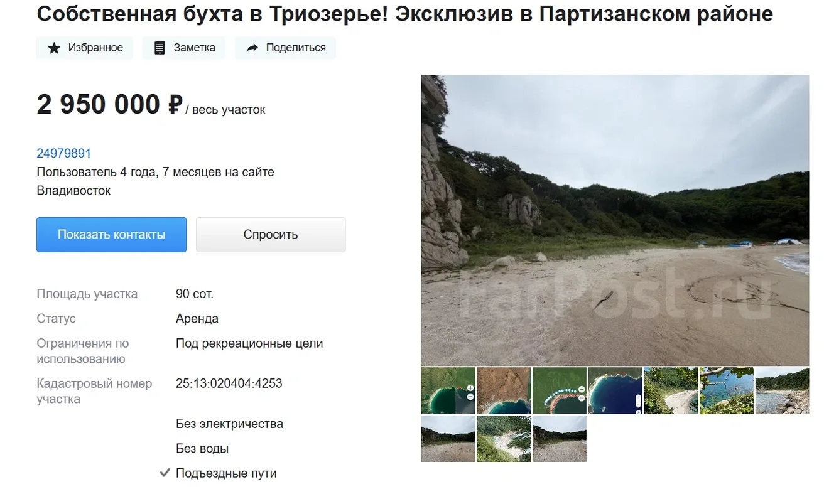Click the 'Статус' label
Image resolution: width=824 pixels, height=504 pixels.
pos(56,319)
